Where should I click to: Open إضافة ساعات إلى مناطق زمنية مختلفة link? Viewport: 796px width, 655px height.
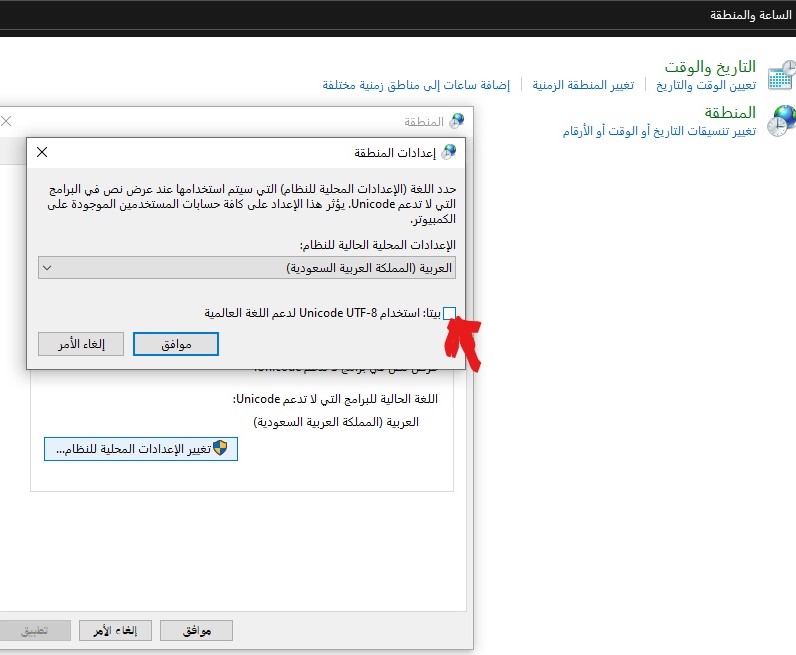tap(416, 85)
